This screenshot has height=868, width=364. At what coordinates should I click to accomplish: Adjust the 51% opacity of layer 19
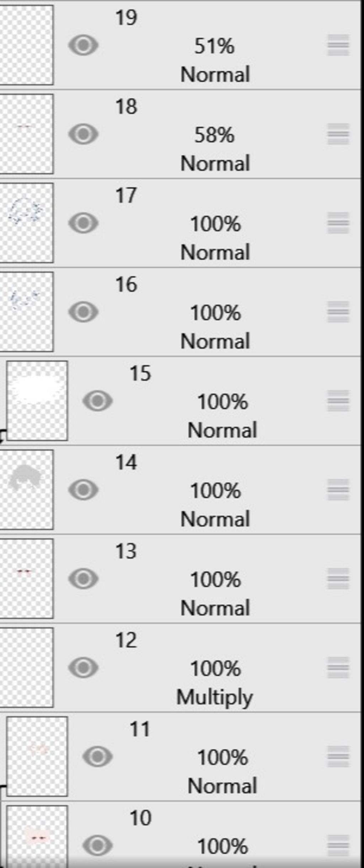tap(214, 46)
